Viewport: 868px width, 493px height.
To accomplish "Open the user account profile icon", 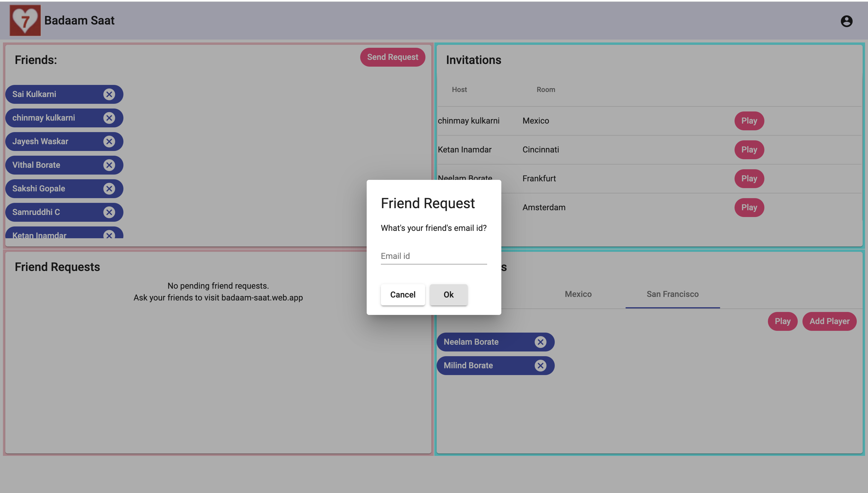I will pyautogui.click(x=846, y=21).
